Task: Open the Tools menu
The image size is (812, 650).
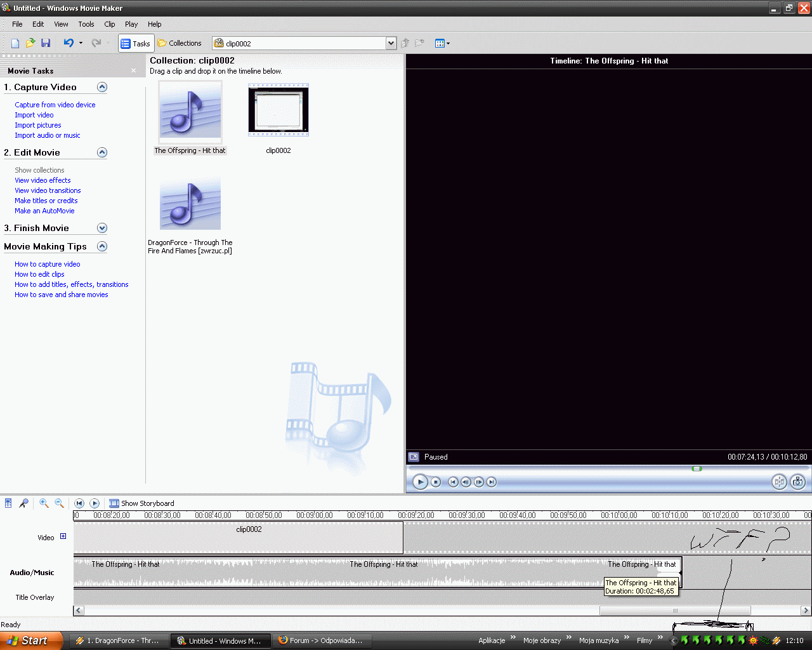Action: [86, 24]
